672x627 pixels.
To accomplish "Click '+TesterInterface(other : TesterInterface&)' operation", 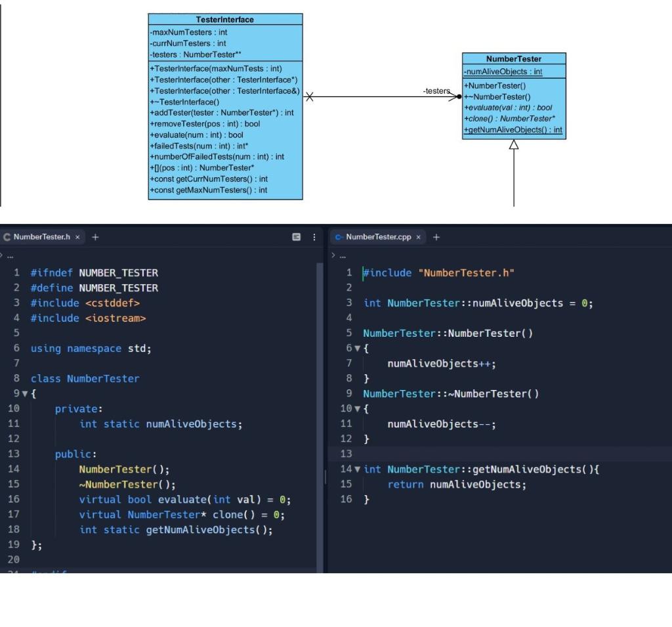I will point(225,91).
